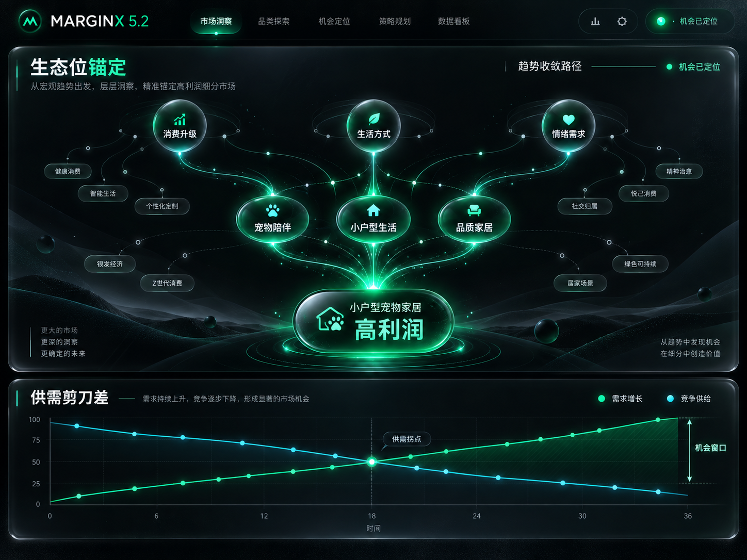Click the house icon in 小户型生活 node
The width and height of the screenshot is (747, 560).
coord(373,210)
